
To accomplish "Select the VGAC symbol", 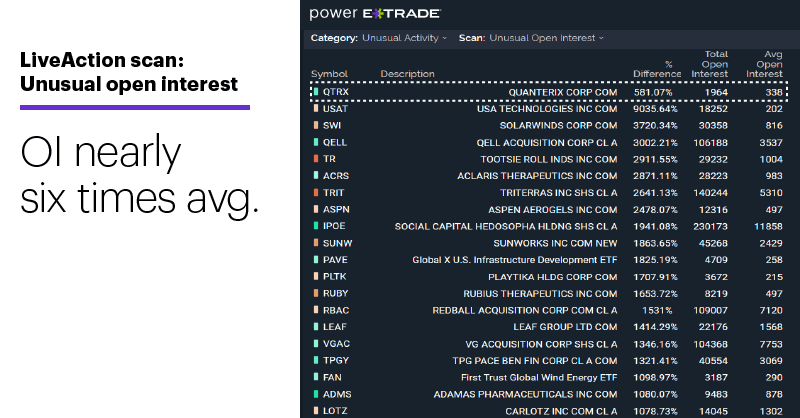I will pos(336,344).
